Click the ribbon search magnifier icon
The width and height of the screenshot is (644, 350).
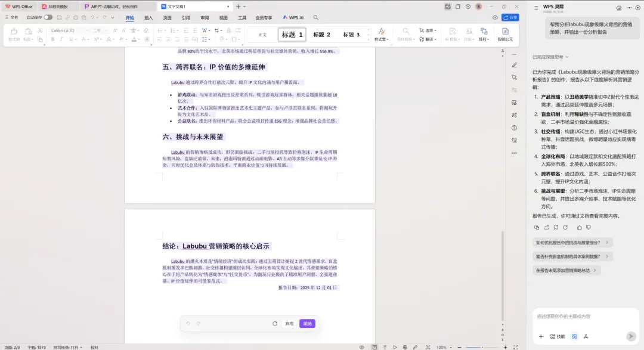[x=316, y=17]
